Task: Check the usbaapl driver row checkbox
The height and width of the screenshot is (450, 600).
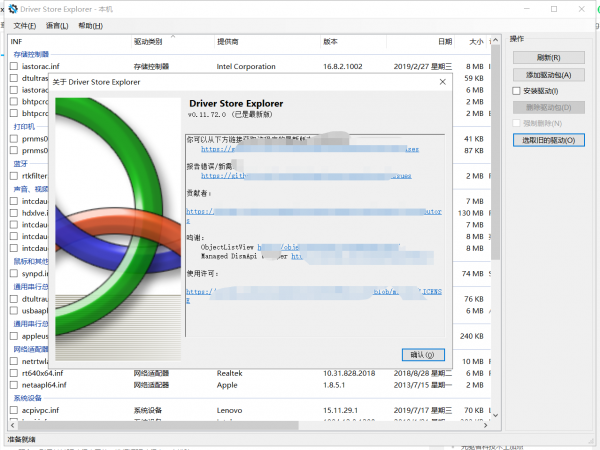Action: click(14, 311)
